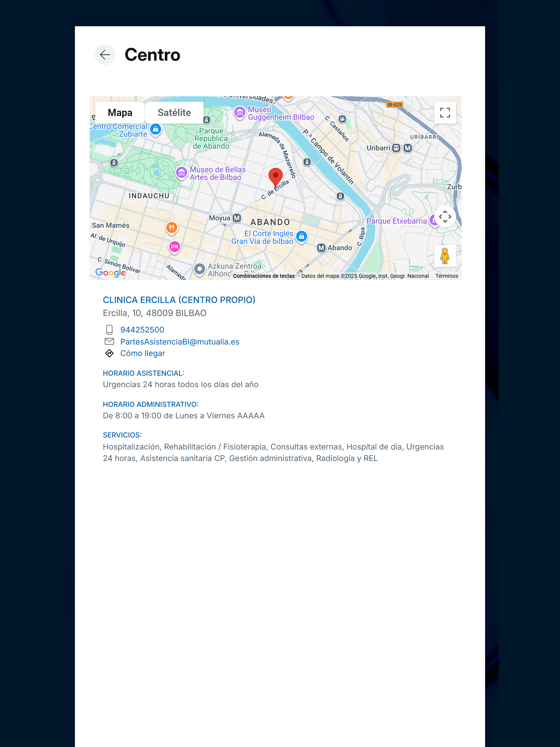Image resolution: width=560 pixels, height=747 pixels.
Task: Open the orange restaurant marker
Action: coord(171,227)
